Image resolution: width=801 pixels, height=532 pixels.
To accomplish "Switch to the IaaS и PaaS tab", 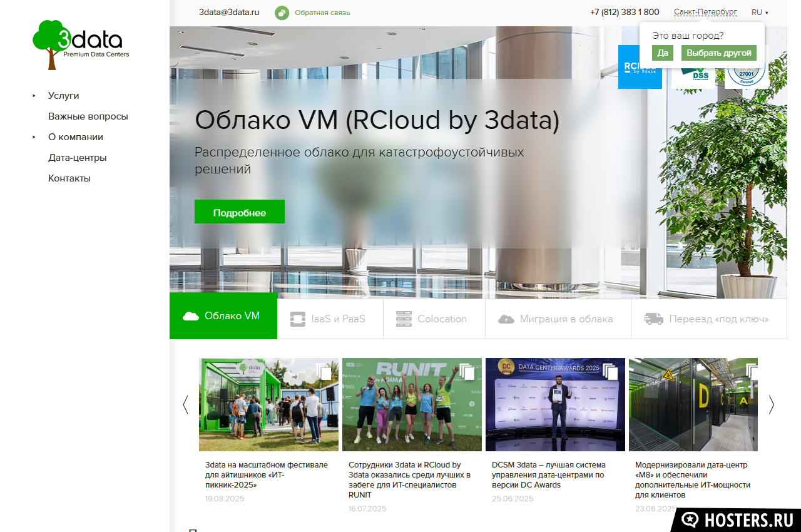I will [330, 319].
